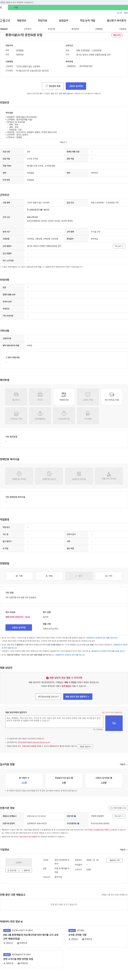128x980 pixels.
Task: Click the 자녀 학자금 지원 icon
Action: pyautogui.click(x=112, y=397)
